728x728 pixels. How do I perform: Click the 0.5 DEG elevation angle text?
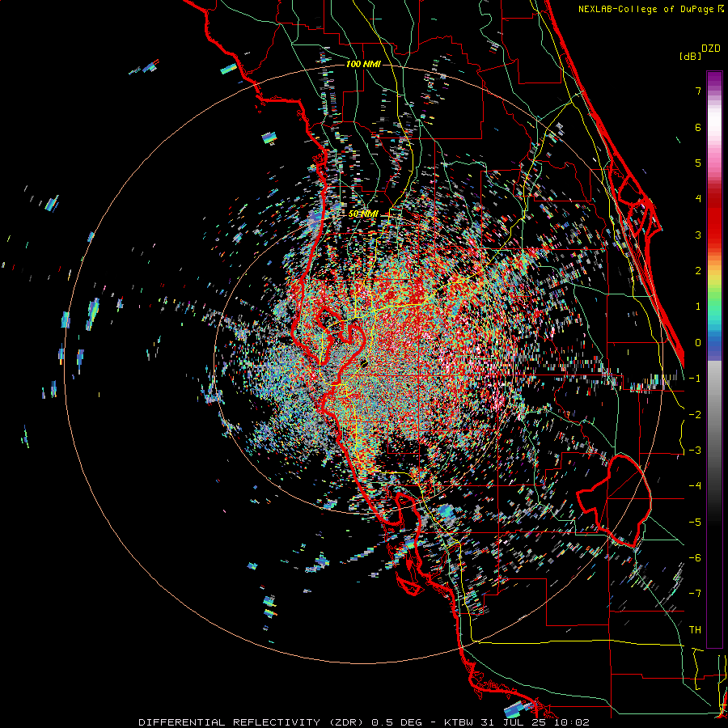click(x=397, y=722)
